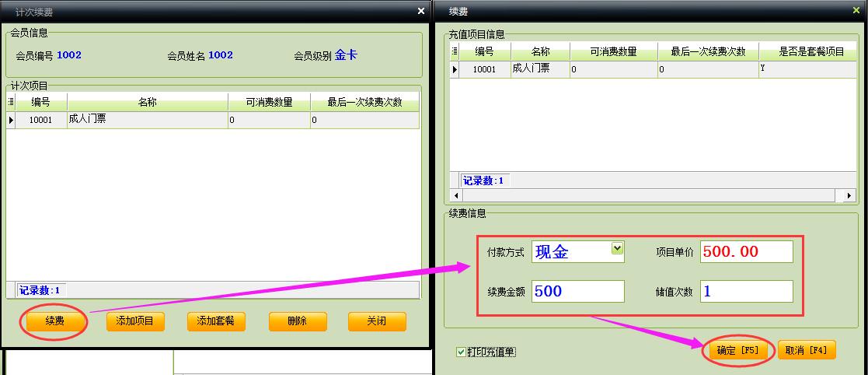Sort by 编号 column in 计次项目 table
This screenshot has width=868, height=375.
point(41,102)
